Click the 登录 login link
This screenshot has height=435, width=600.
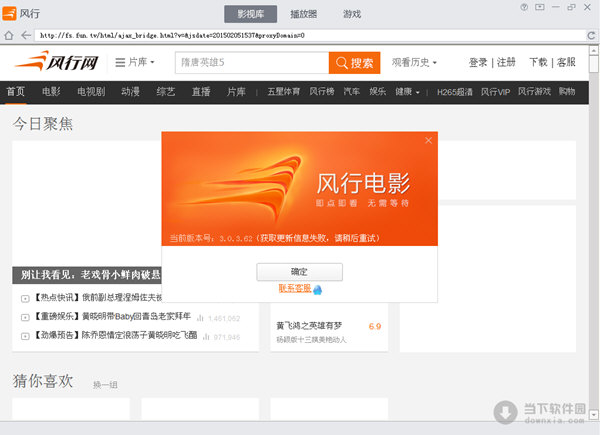coord(478,62)
